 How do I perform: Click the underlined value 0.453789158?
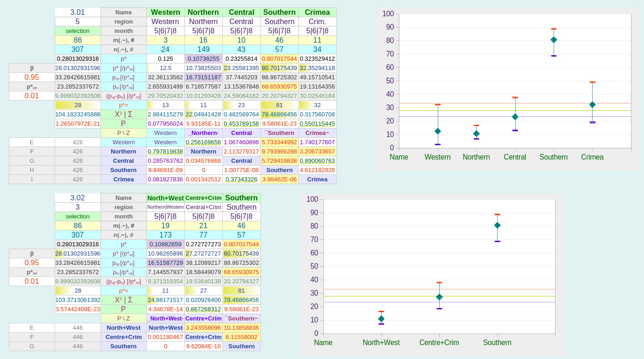(241, 124)
